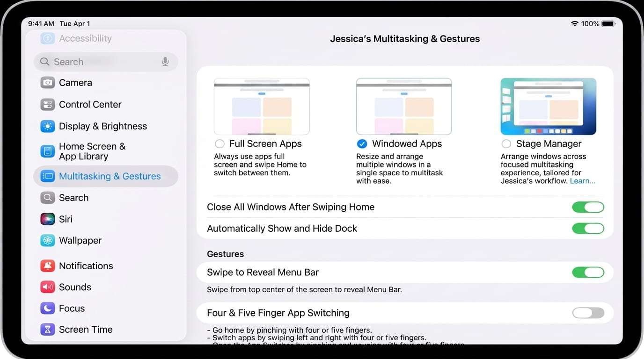This screenshot has width=644, height=359.
Task: Click the Settings search input field
Action: (106, 62)
